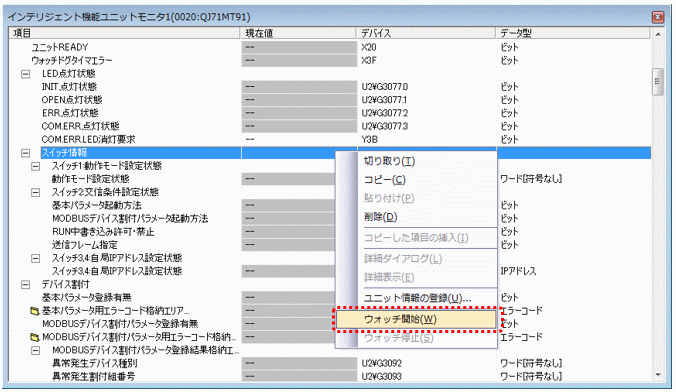Click device cell U2¥G3092

(x=382, y=364)
